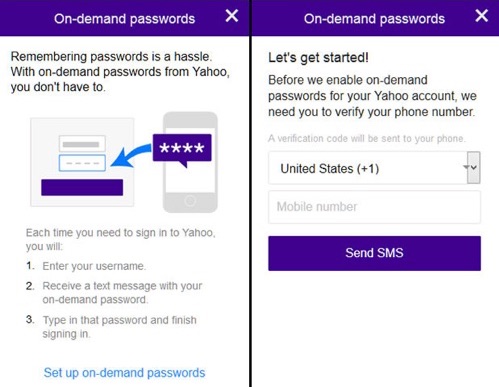Click the blue arrow in illustration

[131, 155]
